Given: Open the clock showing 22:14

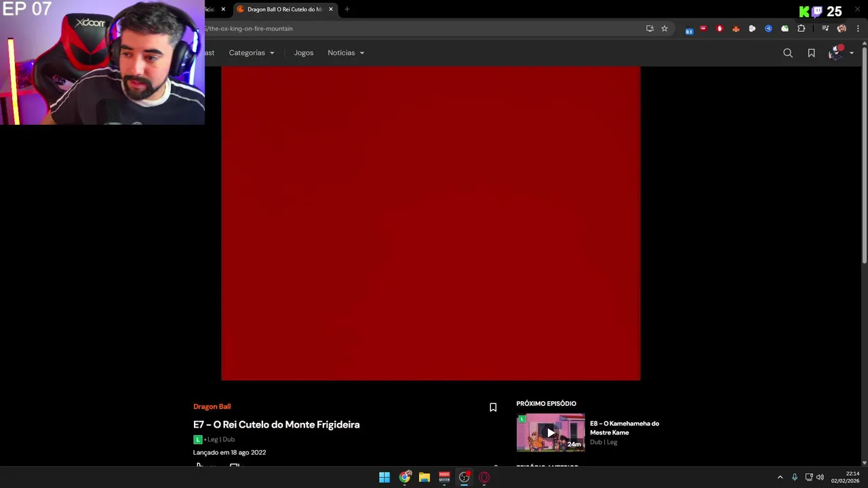Looking at the screenshot, I should coord(846,477).
